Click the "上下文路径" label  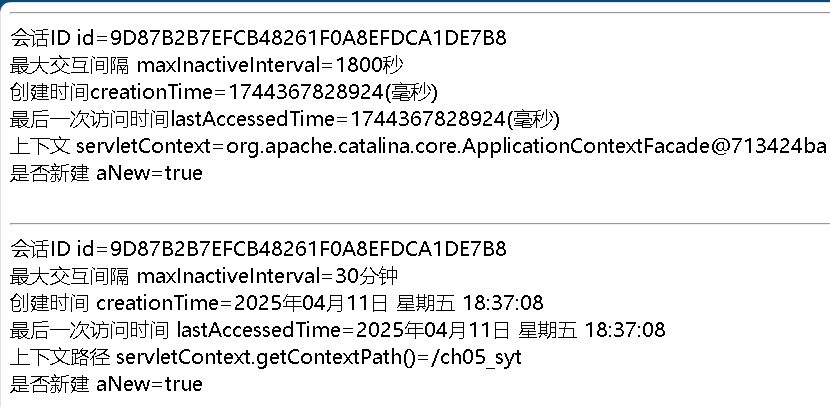click(x=59, y=357)
